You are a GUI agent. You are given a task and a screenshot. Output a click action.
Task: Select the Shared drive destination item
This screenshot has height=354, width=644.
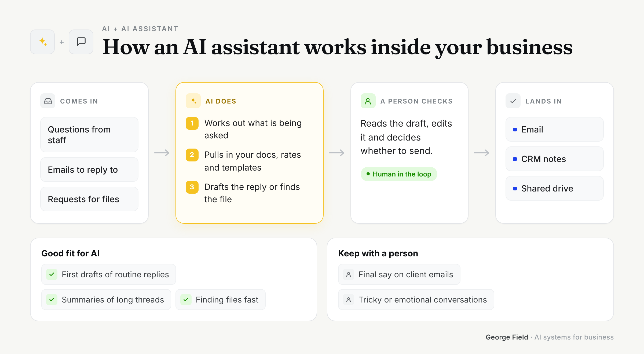tap(555, 188)
